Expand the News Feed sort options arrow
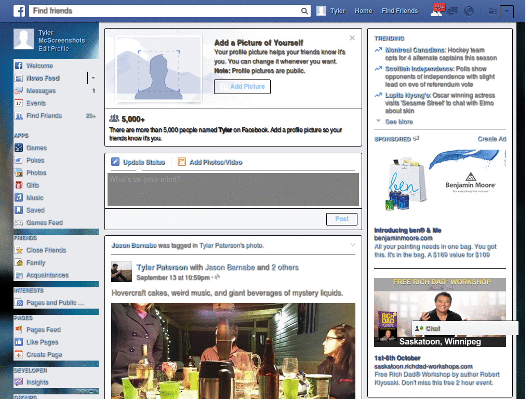 92,78
